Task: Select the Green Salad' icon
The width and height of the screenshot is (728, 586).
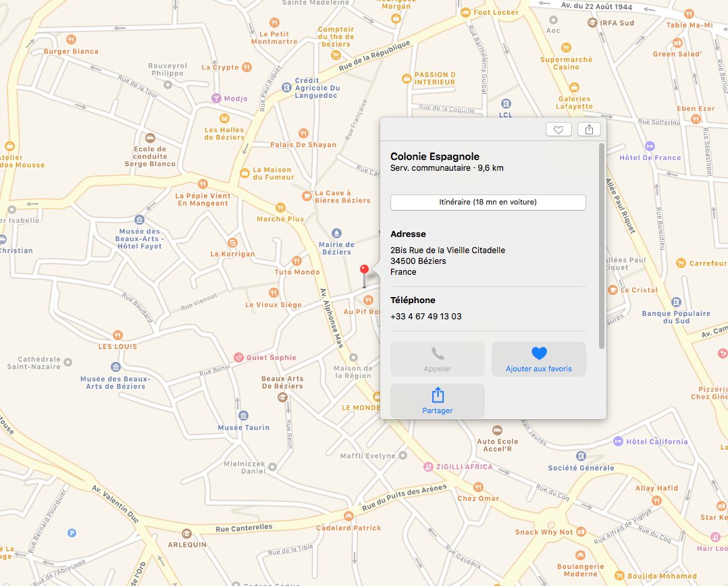Action: (677, 43)
